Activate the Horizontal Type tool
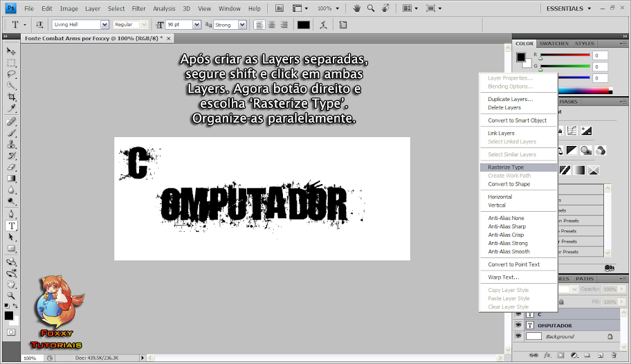Viewport: 631px width, 364px height. click(11, 226)
